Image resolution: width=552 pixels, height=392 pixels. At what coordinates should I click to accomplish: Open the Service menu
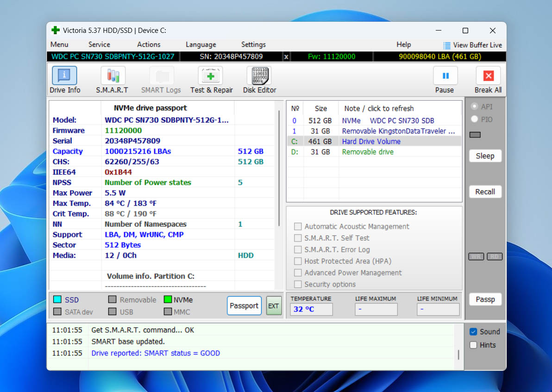pos(99,44)
